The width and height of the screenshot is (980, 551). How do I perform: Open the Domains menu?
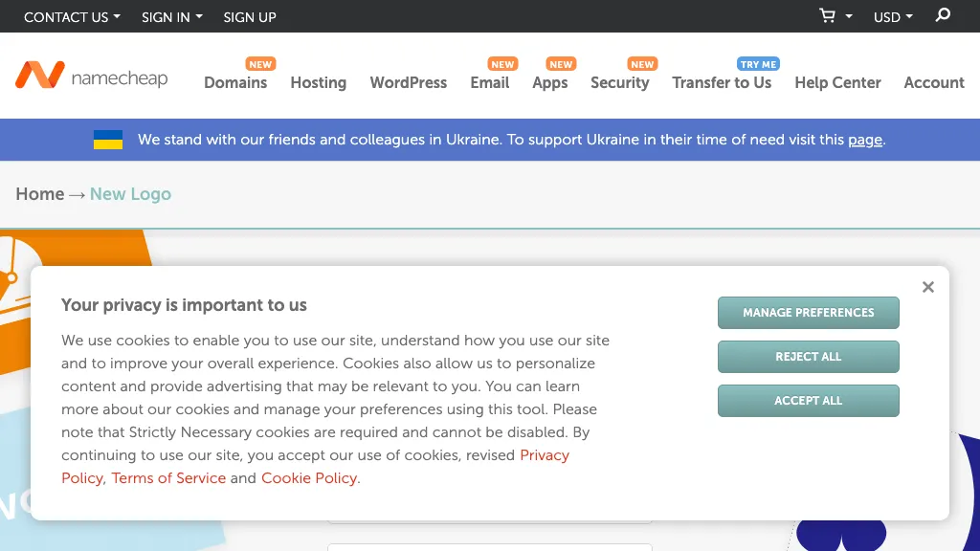pyautogui.click(x=235, y=83)
